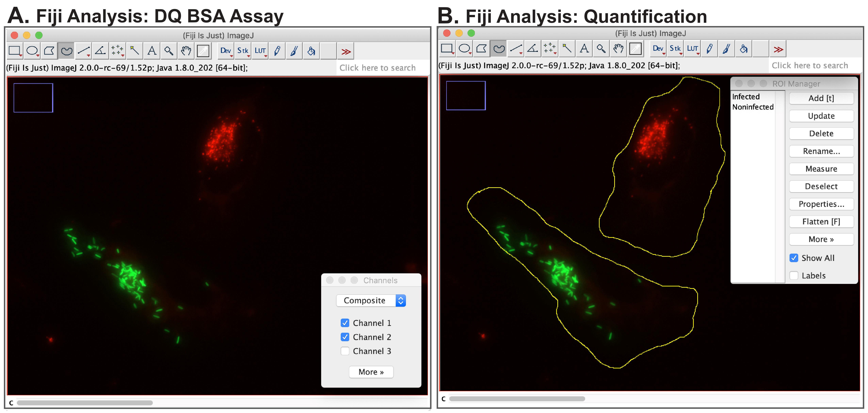Pick the Flood Fill bucket tool in left window
The image size is (868, 413).
(x=311, y=51)
